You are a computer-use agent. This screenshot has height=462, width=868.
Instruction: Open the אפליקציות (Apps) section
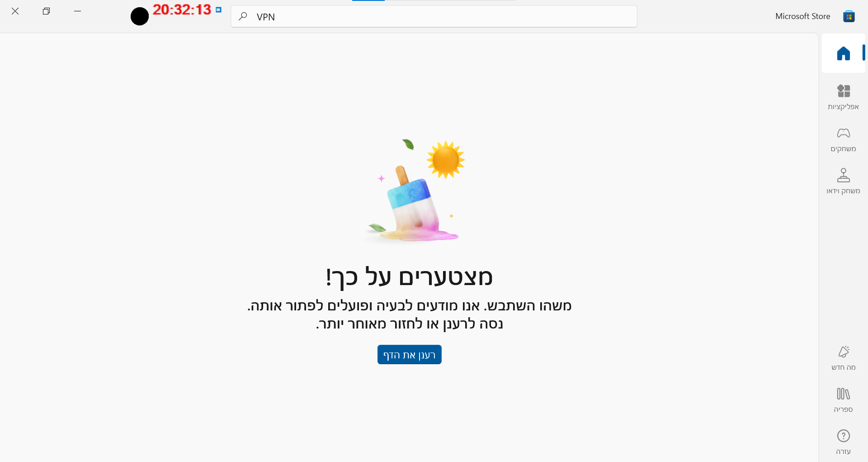843,97
